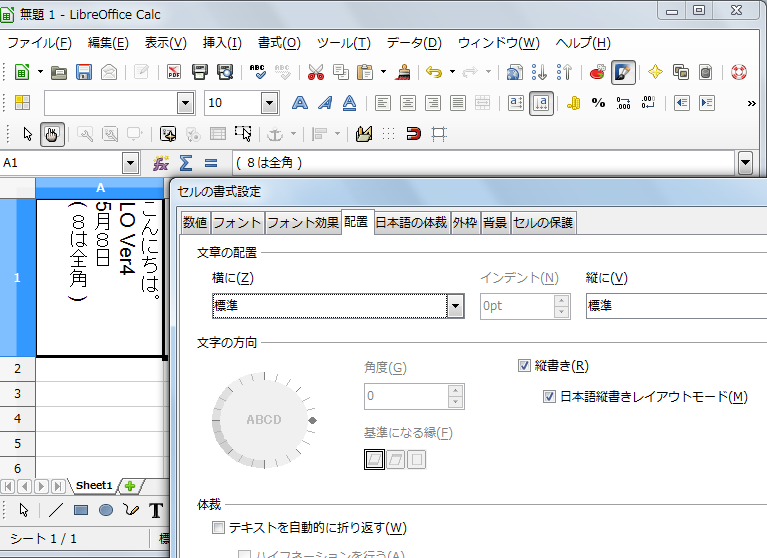Insert a chart using the chart icon
This screenshot has width=767, height=558.
tap(598, 72)
